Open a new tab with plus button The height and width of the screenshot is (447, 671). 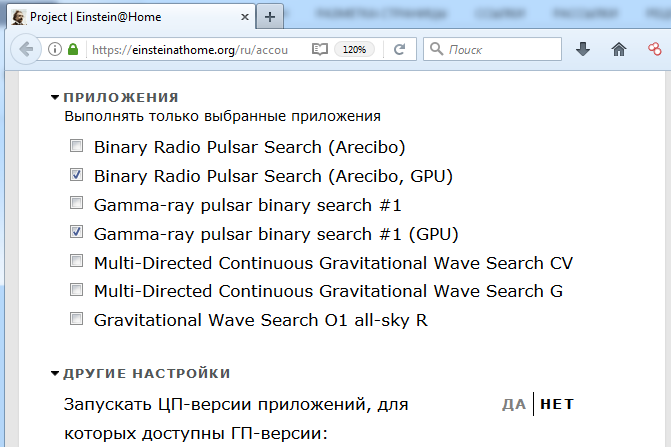click(270, 17)
